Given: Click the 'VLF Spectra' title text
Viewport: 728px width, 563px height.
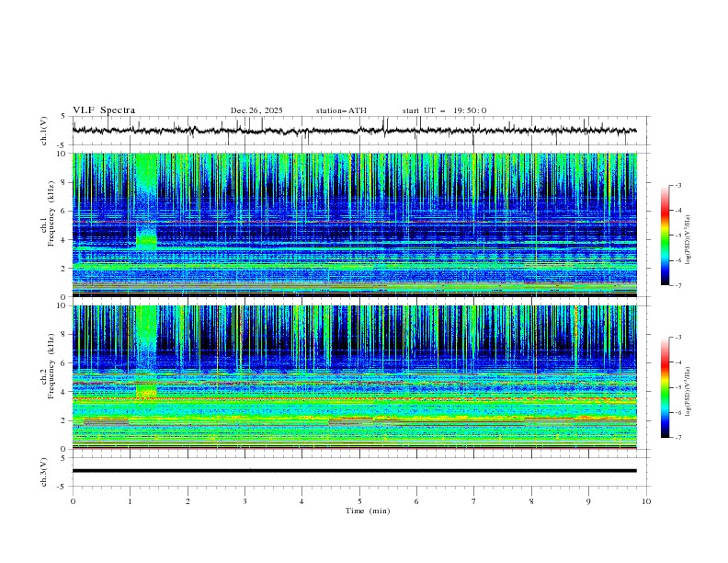Looking at the screenshot, I should tap(104, 110).
